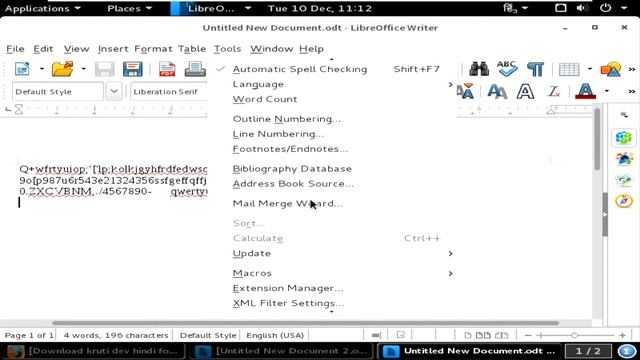This screenshot has width=640, height=360.
Task: Open table icon dropdown arrow
Action: click(590, 69)
